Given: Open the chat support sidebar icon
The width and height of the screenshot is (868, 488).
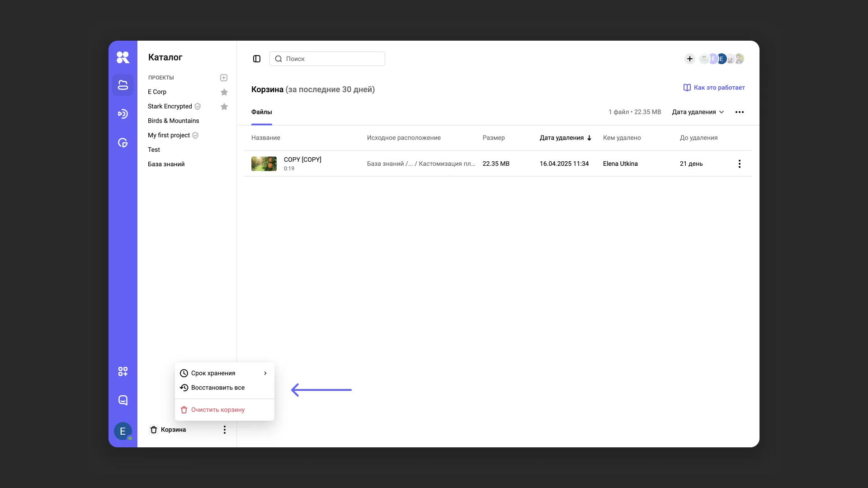Looking at the screenshot, I should click(123, 400).
